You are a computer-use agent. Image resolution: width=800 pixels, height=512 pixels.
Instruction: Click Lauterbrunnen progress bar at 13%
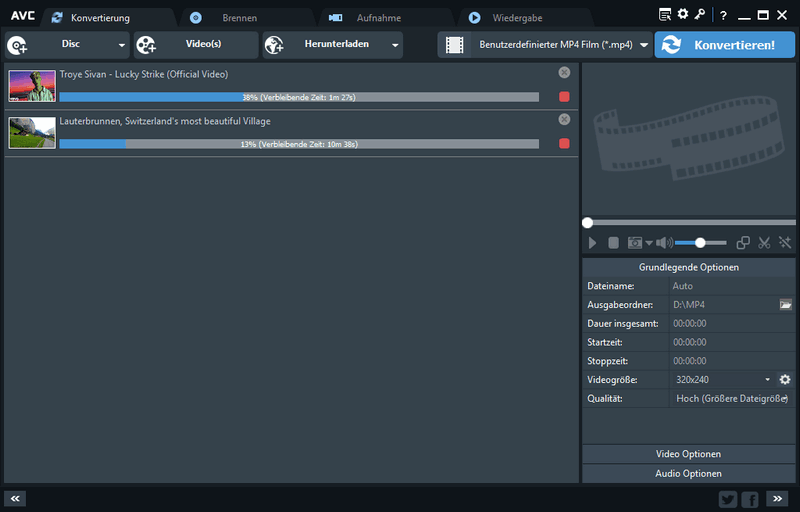[x=299, y=144]
